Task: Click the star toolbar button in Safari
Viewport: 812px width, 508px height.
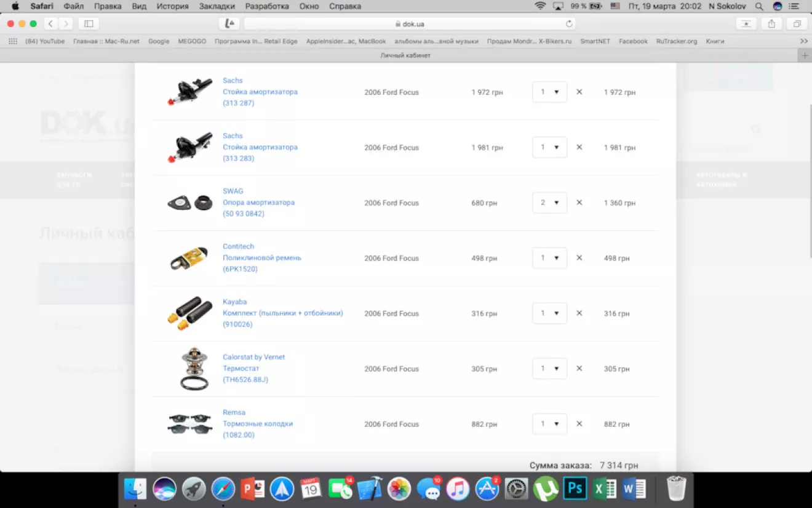Action: pos(746,24)
